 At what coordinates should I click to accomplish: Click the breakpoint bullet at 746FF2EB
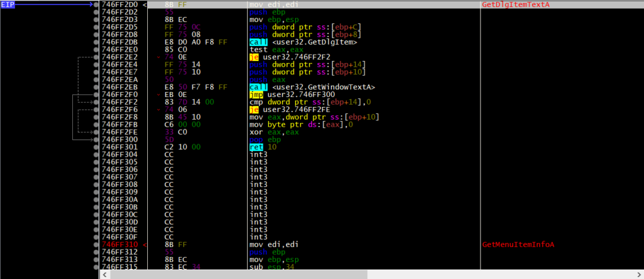pyautogui.click(x=96, y=87)
